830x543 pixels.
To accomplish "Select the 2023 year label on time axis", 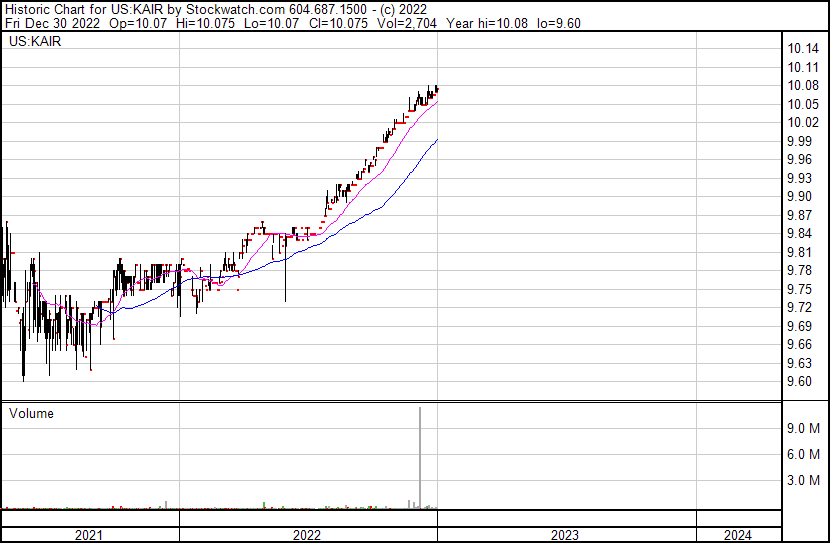I will (564, 535).
